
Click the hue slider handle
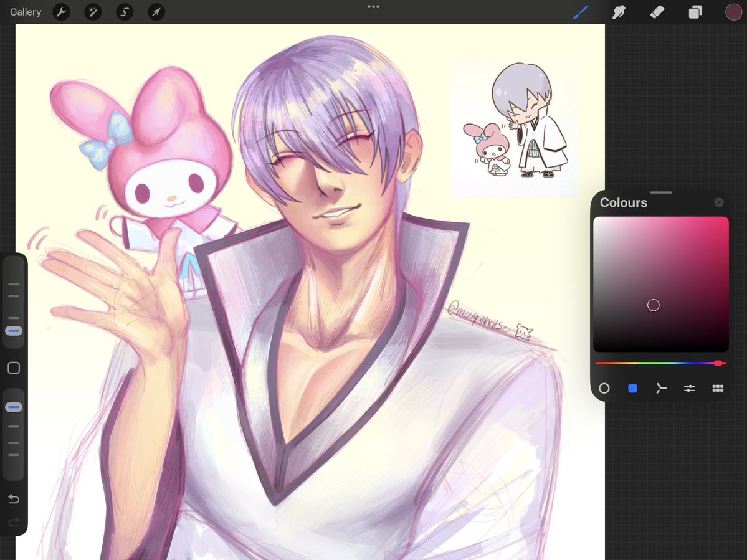718,363
